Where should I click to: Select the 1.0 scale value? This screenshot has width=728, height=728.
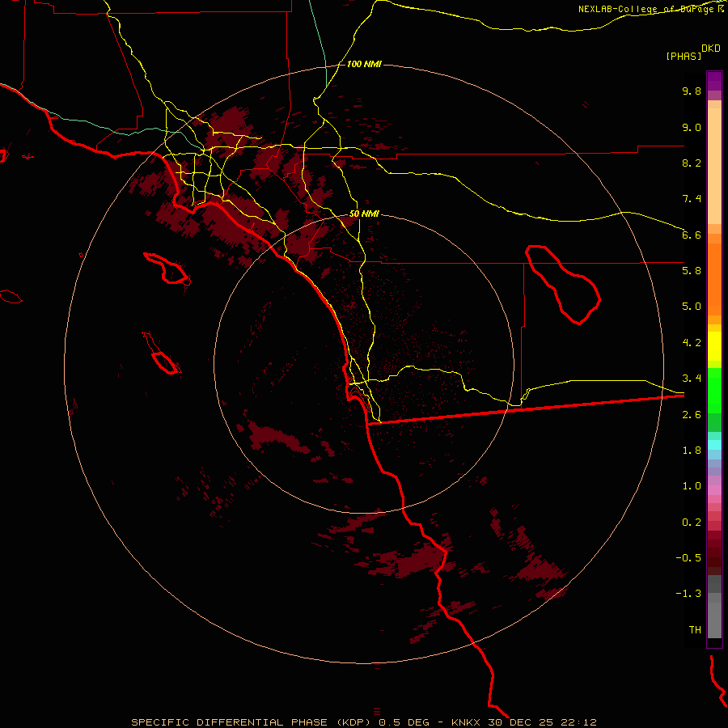click(x=692, y=486)
